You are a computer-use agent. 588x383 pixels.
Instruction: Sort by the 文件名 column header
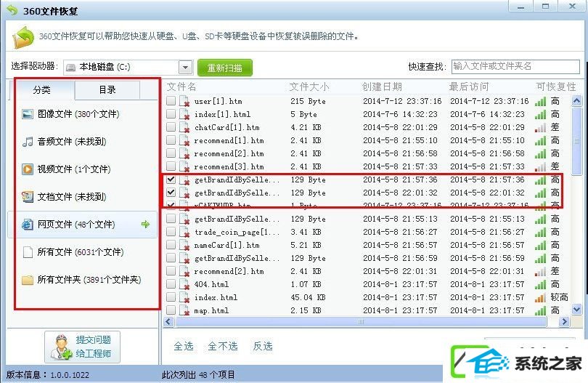click(181, 87)
